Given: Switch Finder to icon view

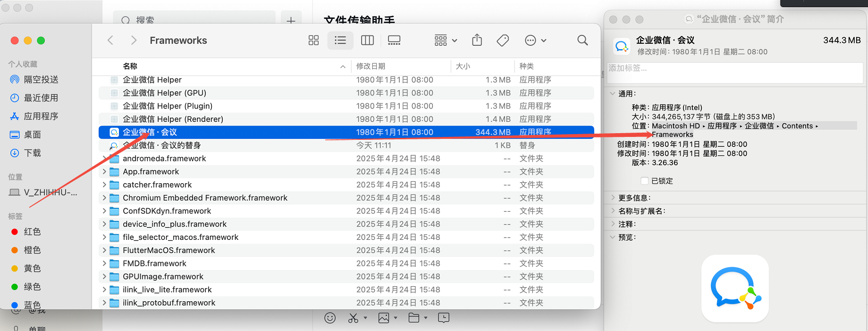Looking at the screenshot, I should 313,41.
